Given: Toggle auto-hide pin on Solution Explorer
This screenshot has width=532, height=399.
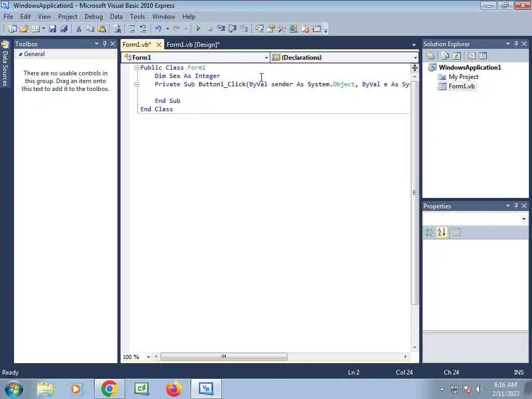Looking at the screenshot, I should pos(516,44).
